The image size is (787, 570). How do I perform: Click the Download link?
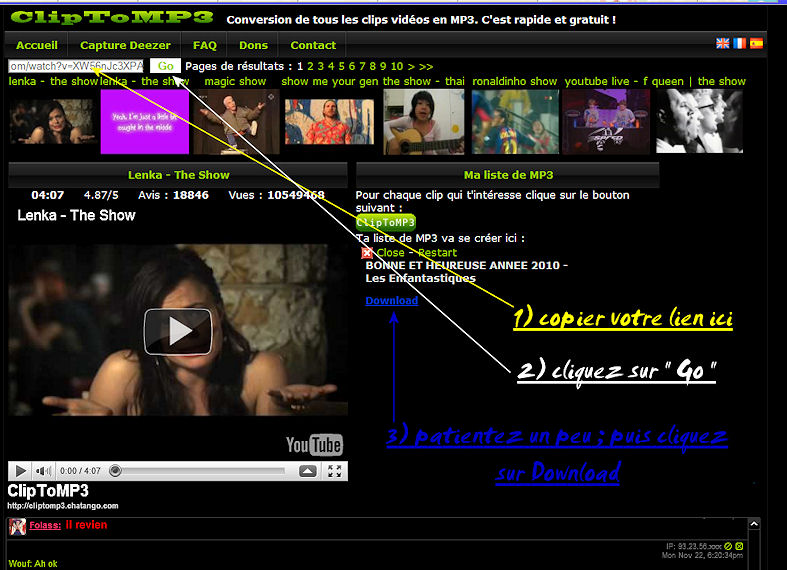[x=391, y=301]
